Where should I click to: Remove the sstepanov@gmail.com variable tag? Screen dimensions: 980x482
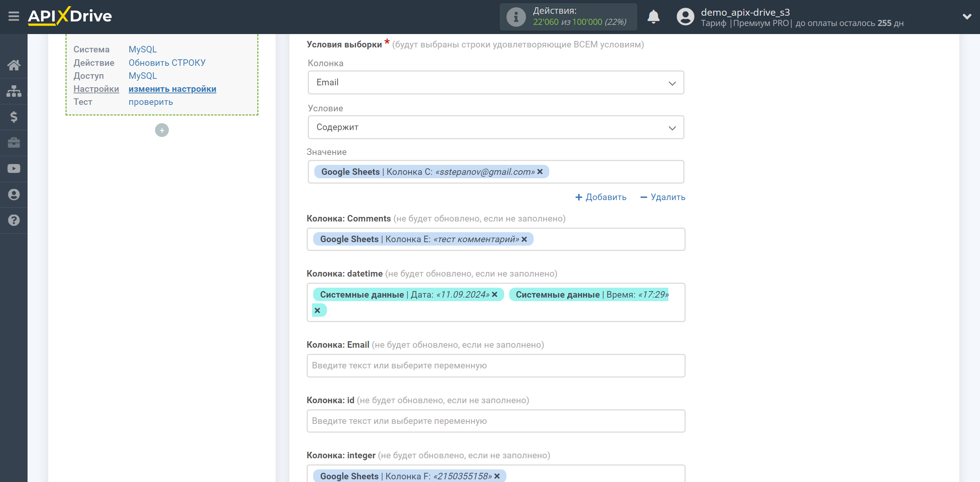click(x=540, y=172)
